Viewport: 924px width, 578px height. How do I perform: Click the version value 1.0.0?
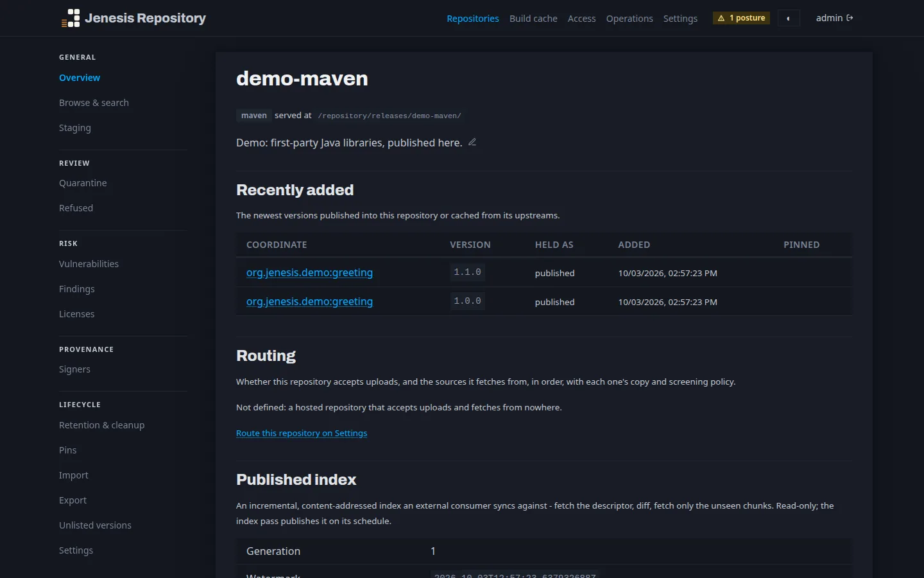point(467,301)
